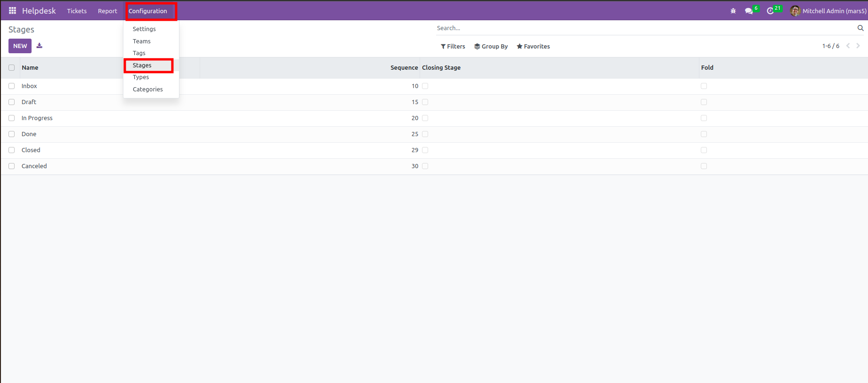Screen dimensions: 868x383
Task: Click sequence value 30
Action: (415, 166)
